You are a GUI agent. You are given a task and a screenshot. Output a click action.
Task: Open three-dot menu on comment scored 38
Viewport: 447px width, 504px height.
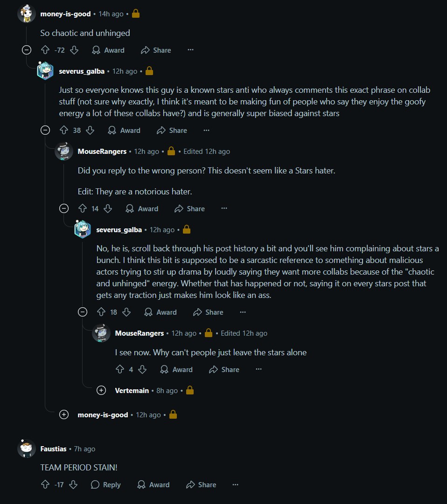coord(206,130)
